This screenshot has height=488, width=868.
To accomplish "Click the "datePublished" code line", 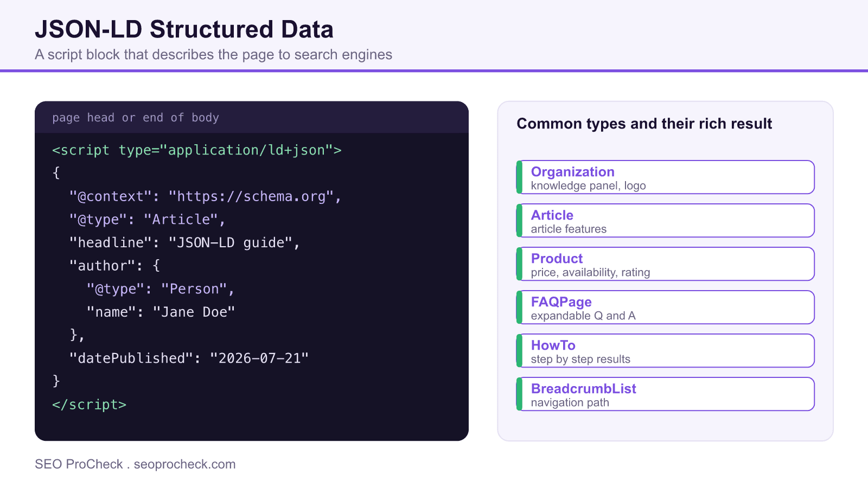I will point(189,358).
